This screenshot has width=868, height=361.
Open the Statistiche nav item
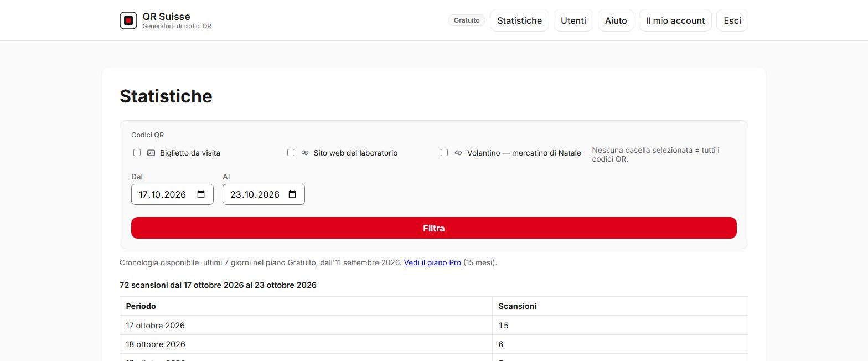click(519, 20)
